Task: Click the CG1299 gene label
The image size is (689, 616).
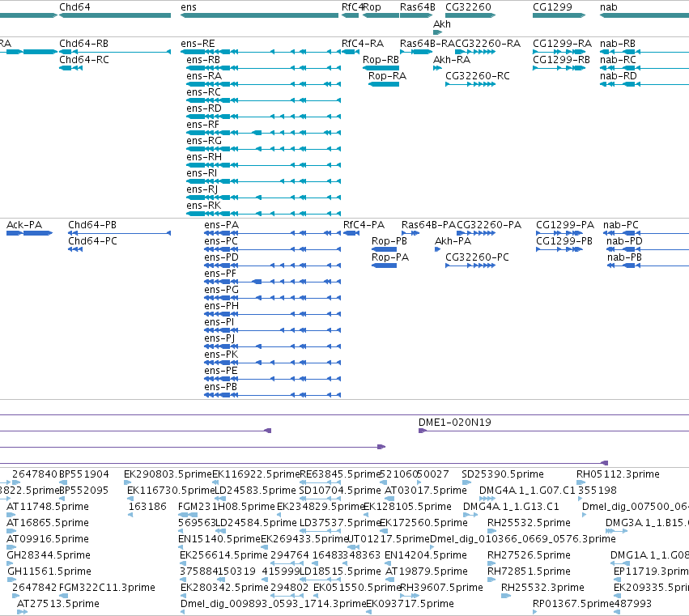Action: tap(552, 7)
